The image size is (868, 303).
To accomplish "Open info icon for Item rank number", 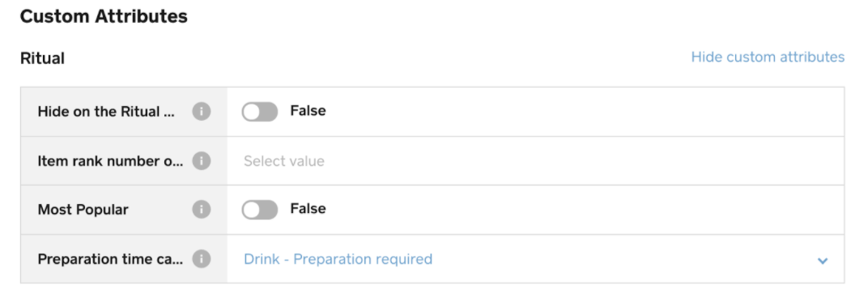I will (202, 161).
